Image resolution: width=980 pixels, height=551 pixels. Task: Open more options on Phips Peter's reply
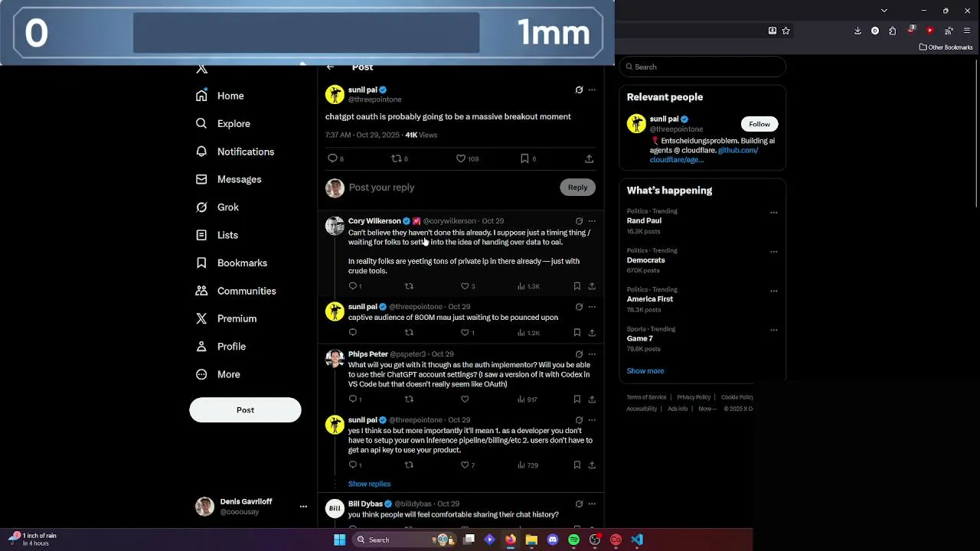[592, 354]
